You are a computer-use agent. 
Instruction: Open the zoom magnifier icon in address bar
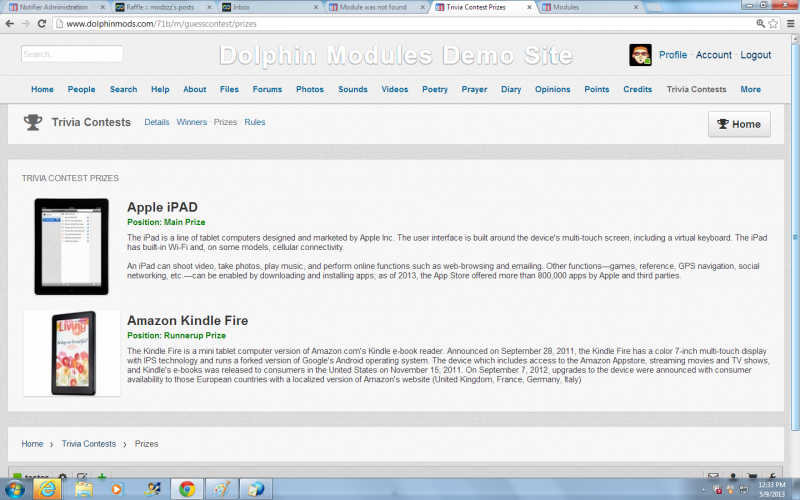(x=760, y=23)
